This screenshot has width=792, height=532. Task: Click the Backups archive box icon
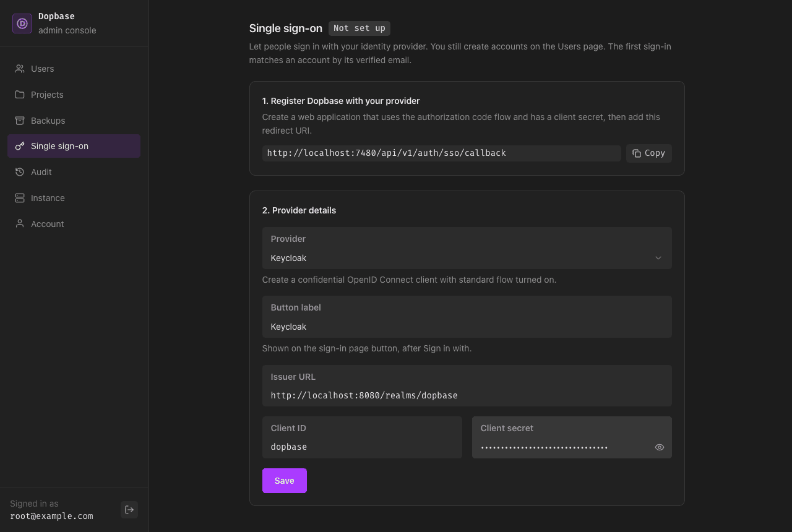point(20,121)
